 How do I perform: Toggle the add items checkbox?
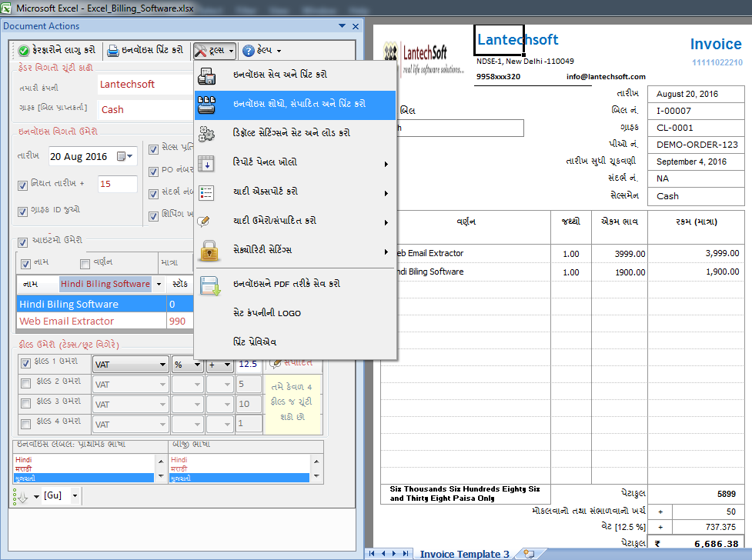(22, 242)
